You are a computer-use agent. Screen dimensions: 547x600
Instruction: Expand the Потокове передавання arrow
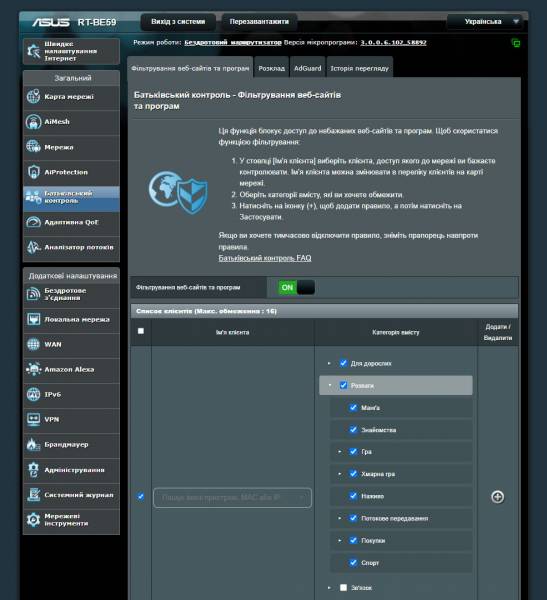coord(340,518)
